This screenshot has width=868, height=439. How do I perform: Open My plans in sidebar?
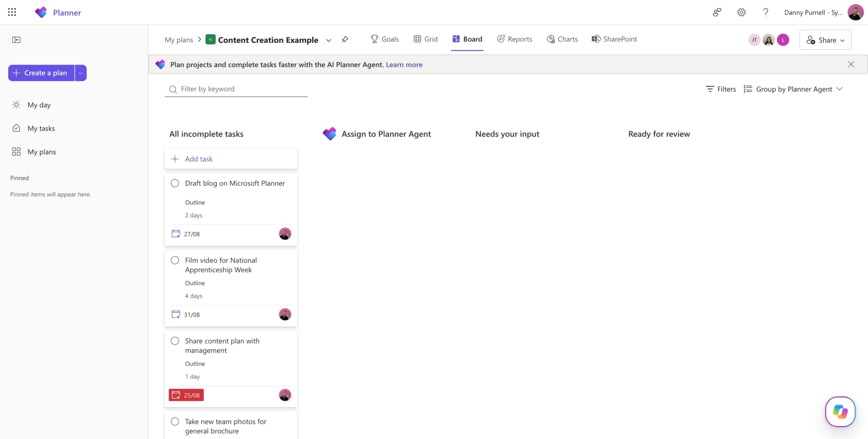point(34,152)
